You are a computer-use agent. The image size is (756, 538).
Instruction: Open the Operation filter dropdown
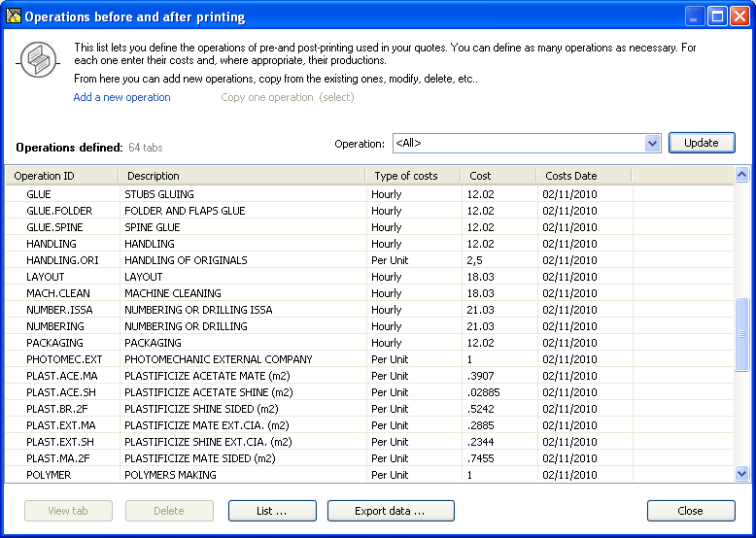tap(652, 143)
